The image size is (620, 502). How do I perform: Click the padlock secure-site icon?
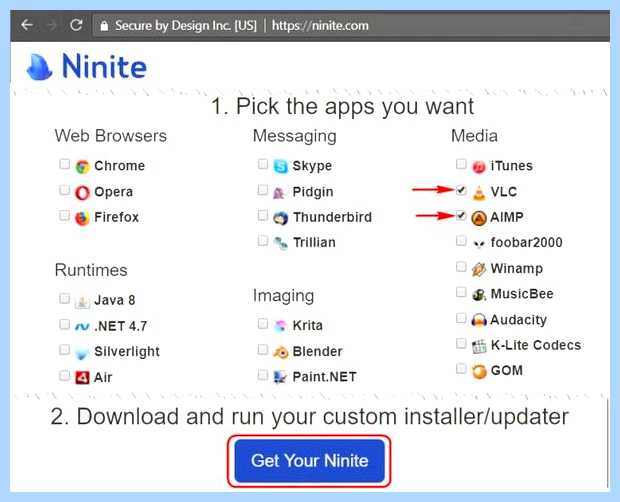104,26
